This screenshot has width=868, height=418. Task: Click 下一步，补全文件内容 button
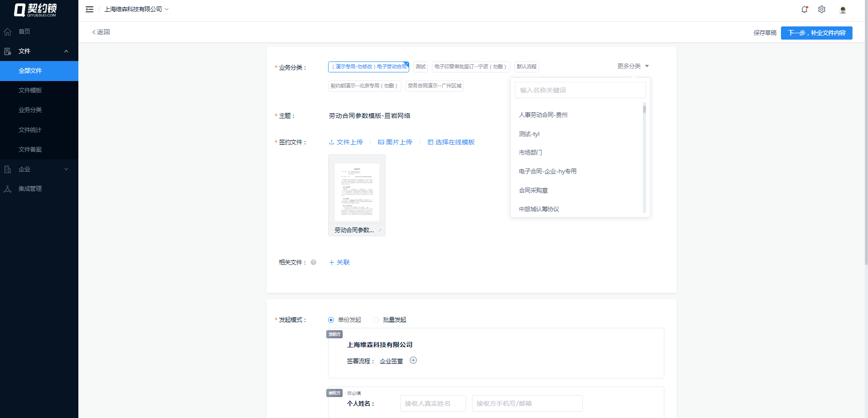[817, 33]
